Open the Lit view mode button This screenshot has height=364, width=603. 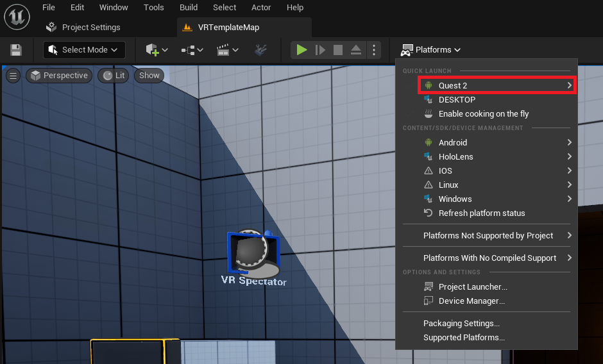pyautogui.click(x=114, y=76)
